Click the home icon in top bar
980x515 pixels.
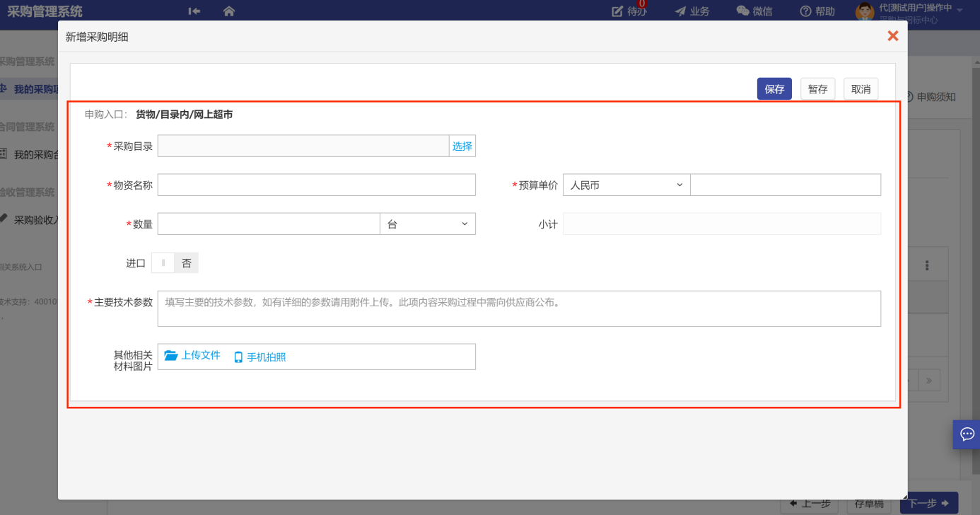click(x=228, y=11)
